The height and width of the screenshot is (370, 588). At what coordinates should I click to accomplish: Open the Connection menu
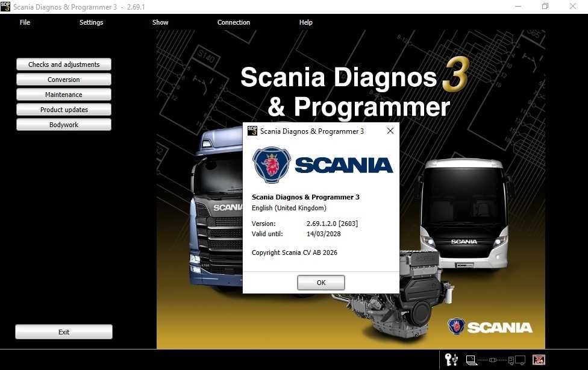234,22
